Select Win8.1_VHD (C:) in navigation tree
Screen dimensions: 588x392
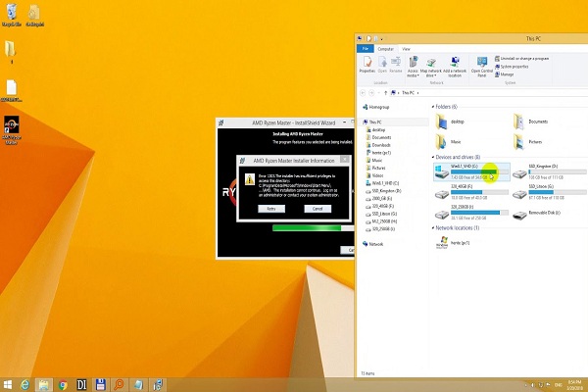click(382, 183)
